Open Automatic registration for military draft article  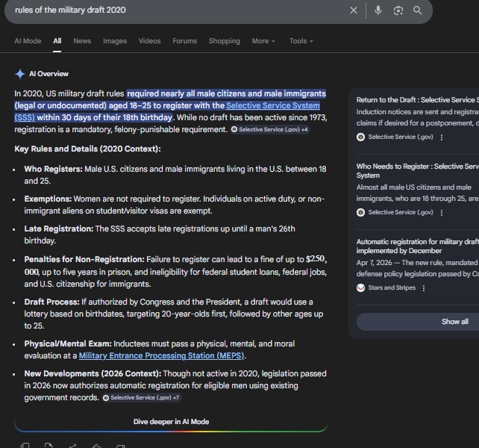pyautogui.click(x=418, y=246)
